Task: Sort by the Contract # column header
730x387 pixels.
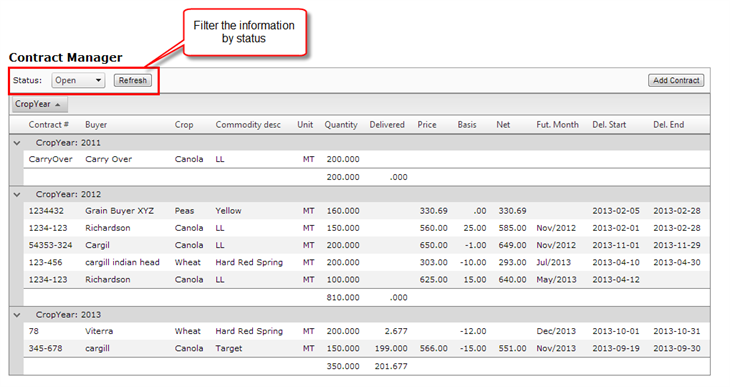Action: [49, 125]
